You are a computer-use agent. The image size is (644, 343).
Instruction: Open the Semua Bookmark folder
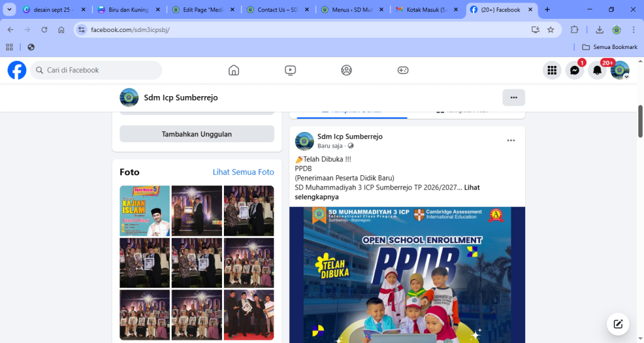tap(609, 47)
